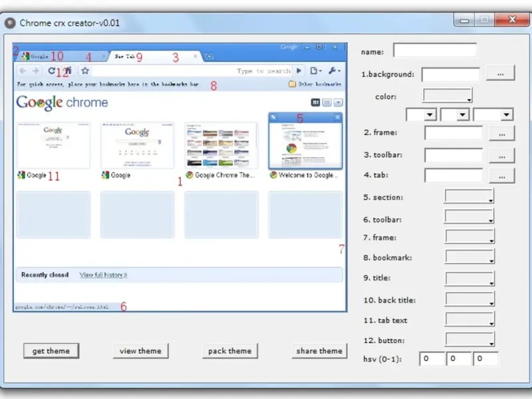Viewport: 532px width, 399px height.
Task: Open the 12. button color dropdown
Action: pos(469,339)
